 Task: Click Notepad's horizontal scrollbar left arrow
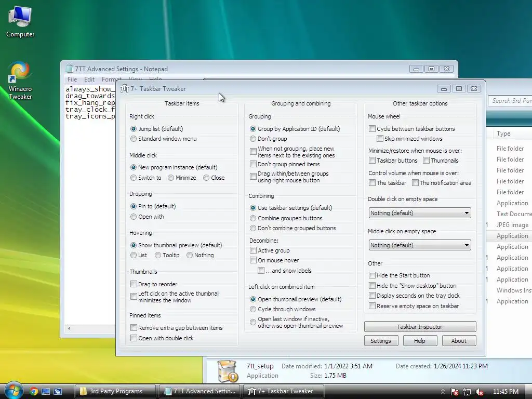(69, 328)
